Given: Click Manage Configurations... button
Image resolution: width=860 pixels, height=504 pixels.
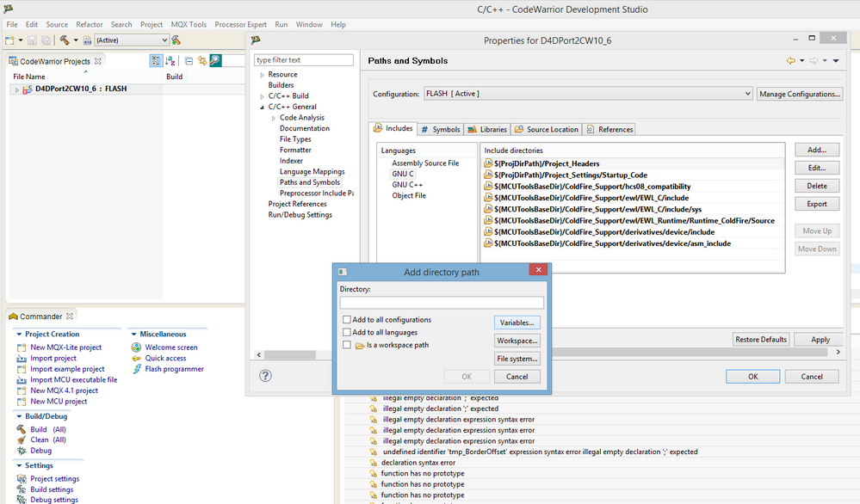Looking at the screenshot, I should coord(800,95).
